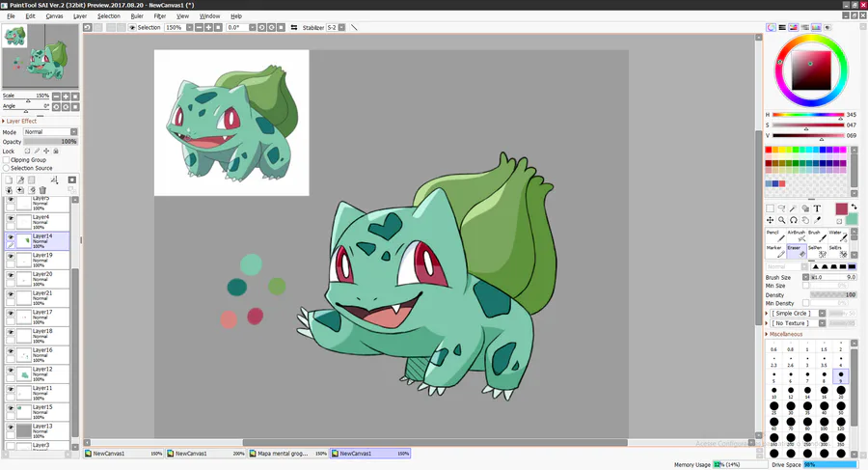Image resolution: width=868 pixels, height=470 pixels.
Task: Switch to the NewCanvas1 200% tab
Action: tap(205, 454)
